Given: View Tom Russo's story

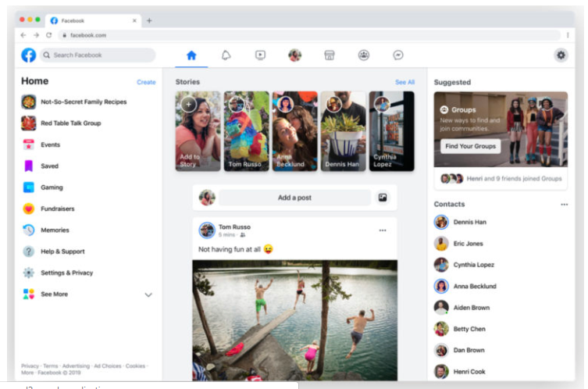Looking at the screenshot, I should click(x=247, y=131).
